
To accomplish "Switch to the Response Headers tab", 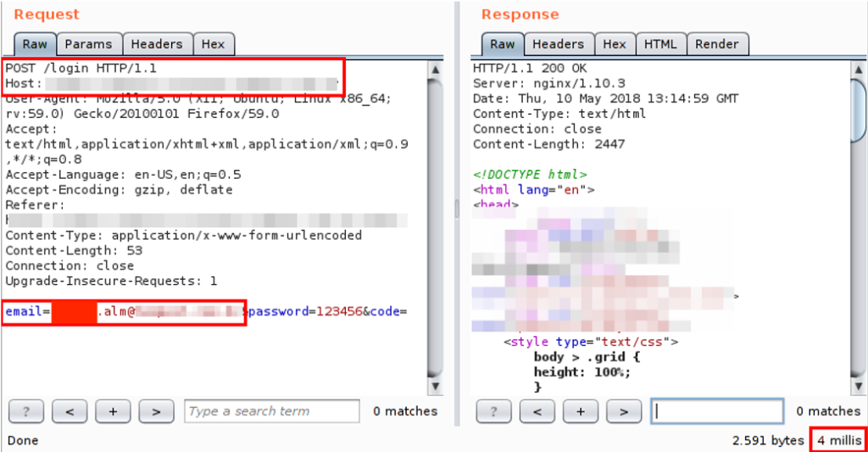I will click(x=558, y=44).
